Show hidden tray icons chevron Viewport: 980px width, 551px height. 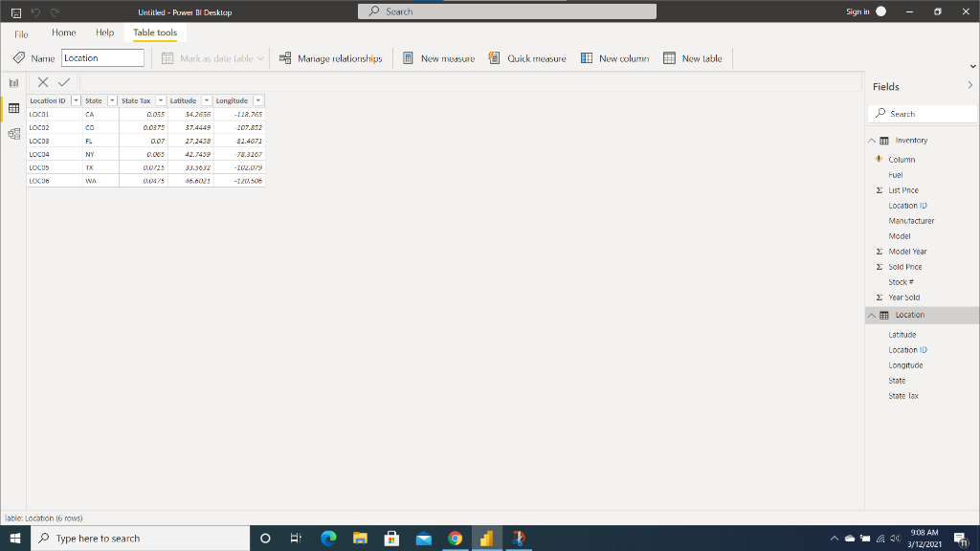pos(834,538)
